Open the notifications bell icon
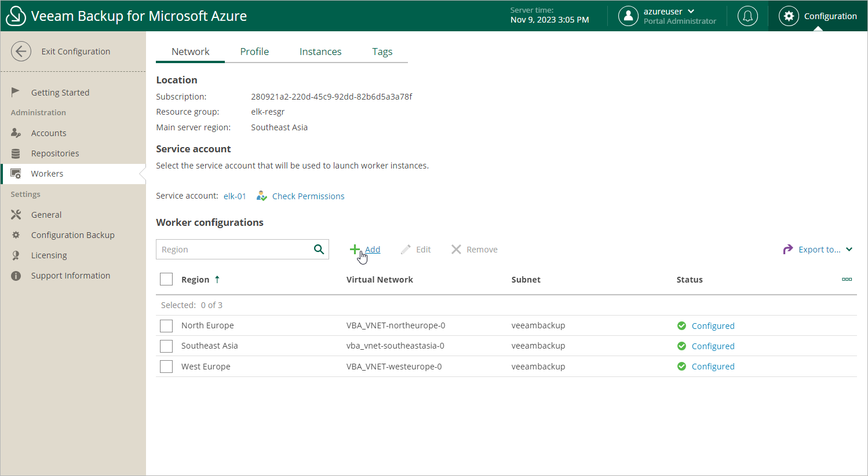The image size is (868, 476). tap(747, 16)
